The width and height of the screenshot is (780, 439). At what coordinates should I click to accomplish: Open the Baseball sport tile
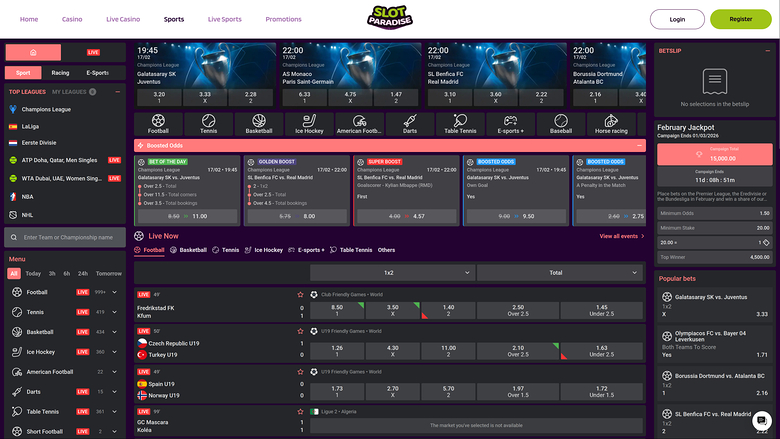pos(561,124)
